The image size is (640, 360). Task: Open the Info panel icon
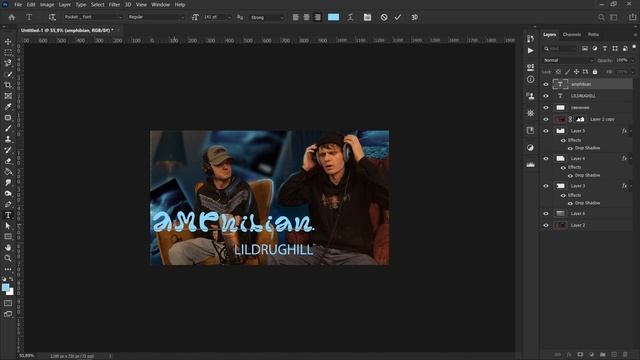(530, 80)
